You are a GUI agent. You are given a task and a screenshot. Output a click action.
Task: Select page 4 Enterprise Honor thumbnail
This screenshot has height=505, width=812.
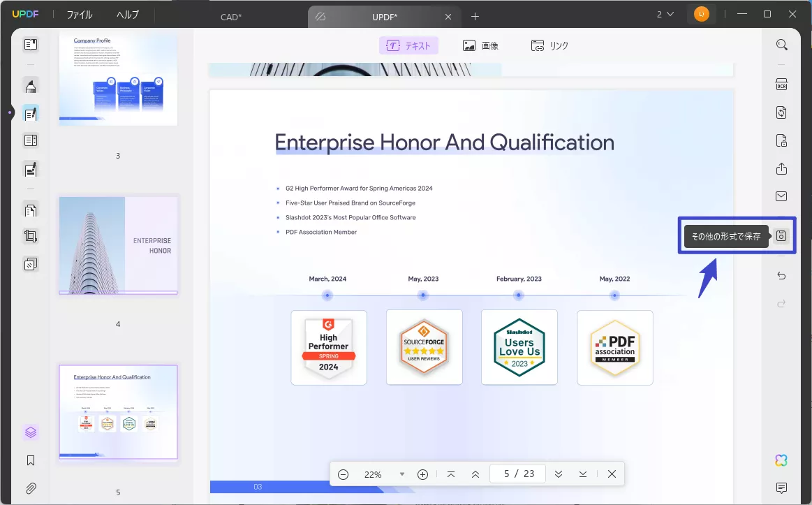click(x=118, y=245)
